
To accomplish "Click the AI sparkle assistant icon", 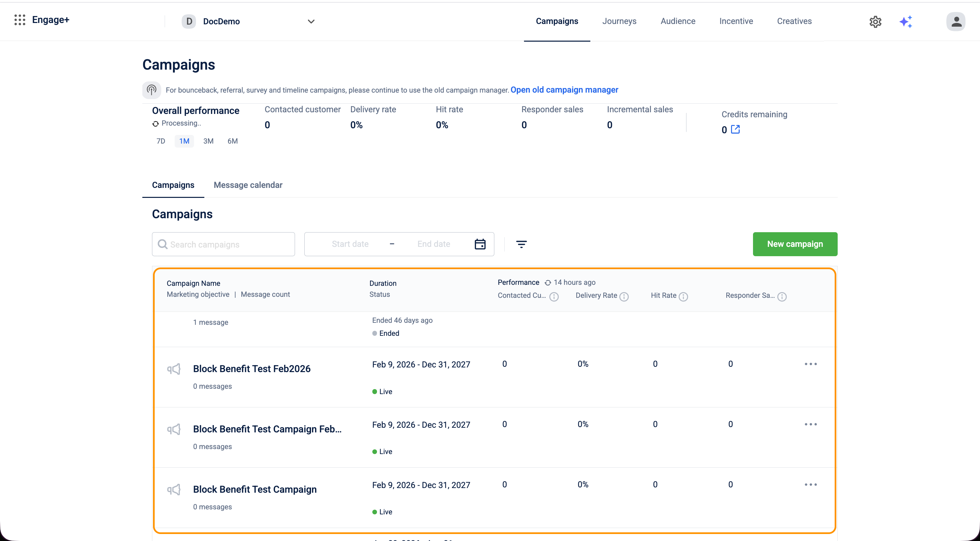I will pyautogui.click(x=906, y=22).
